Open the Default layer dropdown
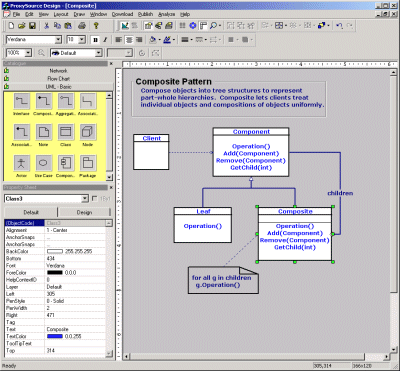The width and height of the screenshot is (400, 371). point(98,53)
